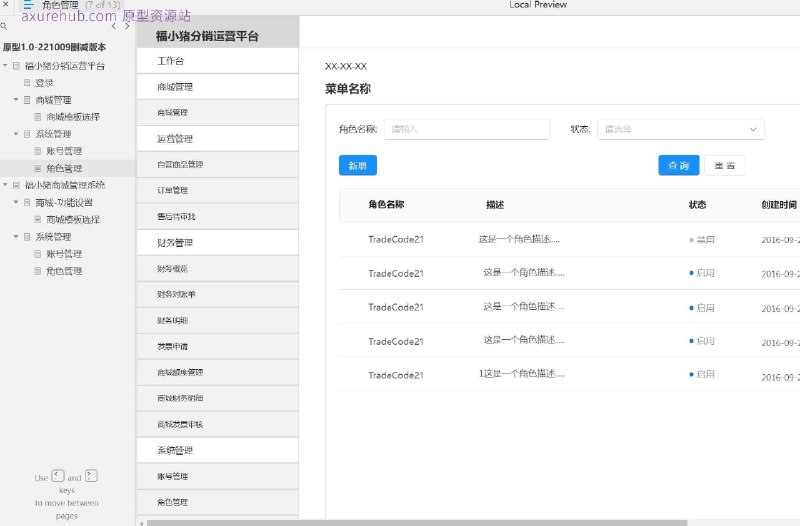The image size is (800, 526).
Task: Select 发票申请 submenu item
Action: (218, 346)
